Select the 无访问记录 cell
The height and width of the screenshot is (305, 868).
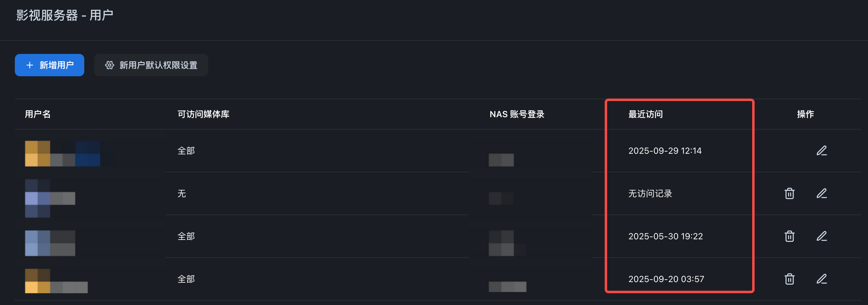650,193
